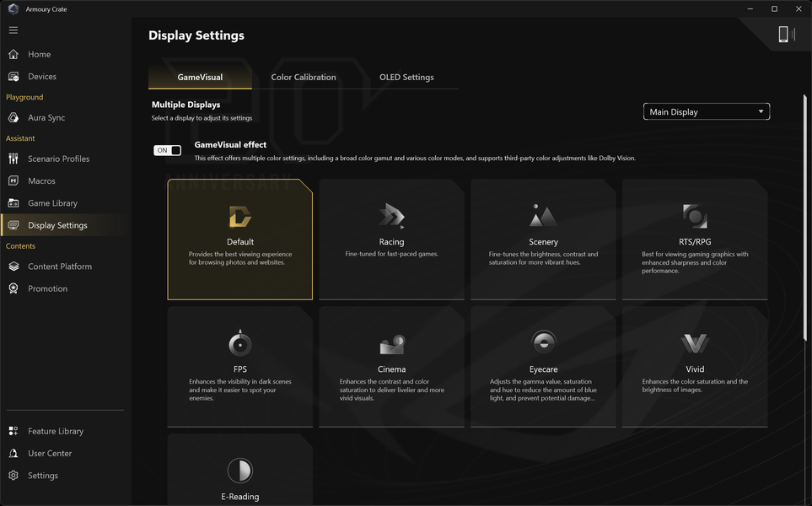Select FPS mode description text
Image resolution: width=812 pixels, height=506 pixels.
point(240,390)
